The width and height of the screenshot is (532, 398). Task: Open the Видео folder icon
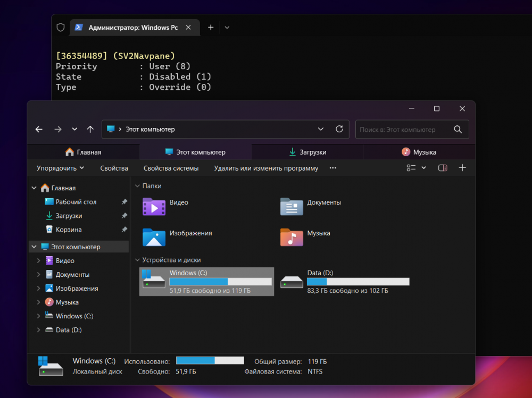(154, 206)
